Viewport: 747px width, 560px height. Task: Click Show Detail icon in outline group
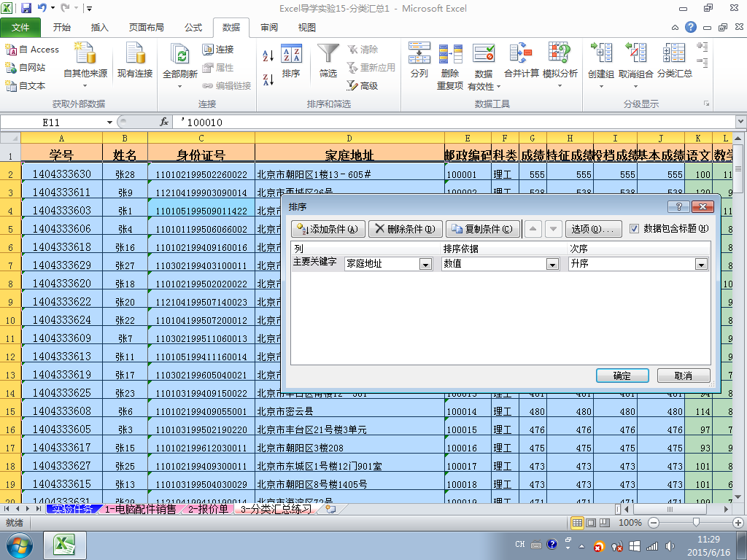[703, 47]
